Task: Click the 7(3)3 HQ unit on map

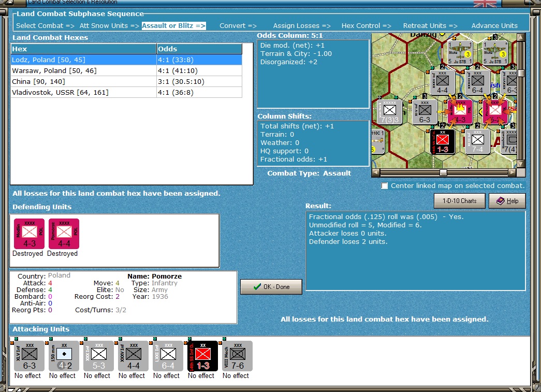Action: click(x=389, y=112)
